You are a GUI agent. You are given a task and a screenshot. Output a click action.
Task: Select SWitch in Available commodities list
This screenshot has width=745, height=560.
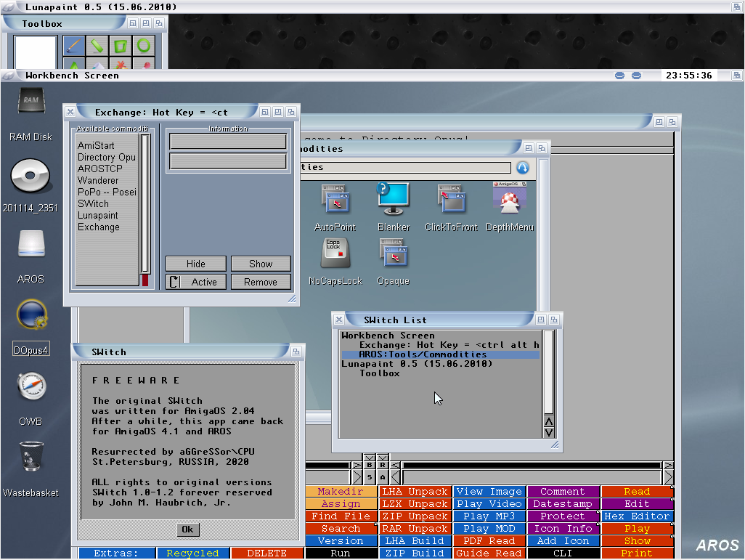tap(107, 203)
